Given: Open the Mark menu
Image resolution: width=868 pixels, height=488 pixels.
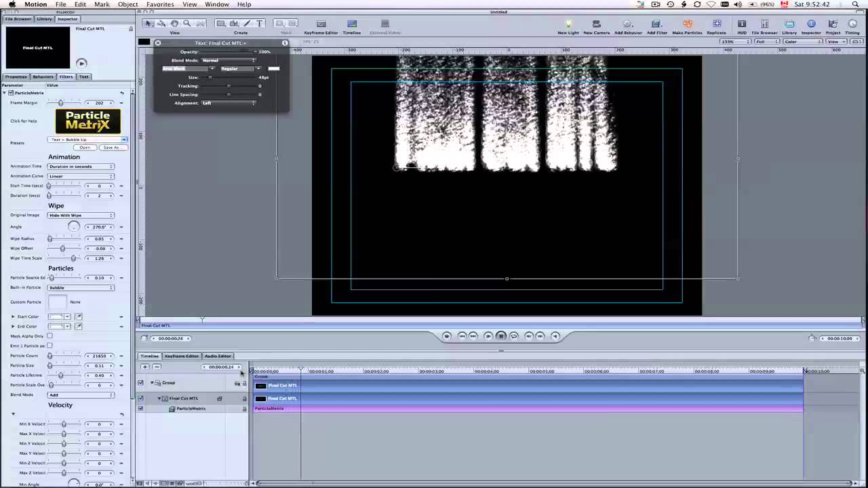Looking at the screenshot, I should point(102,4).
